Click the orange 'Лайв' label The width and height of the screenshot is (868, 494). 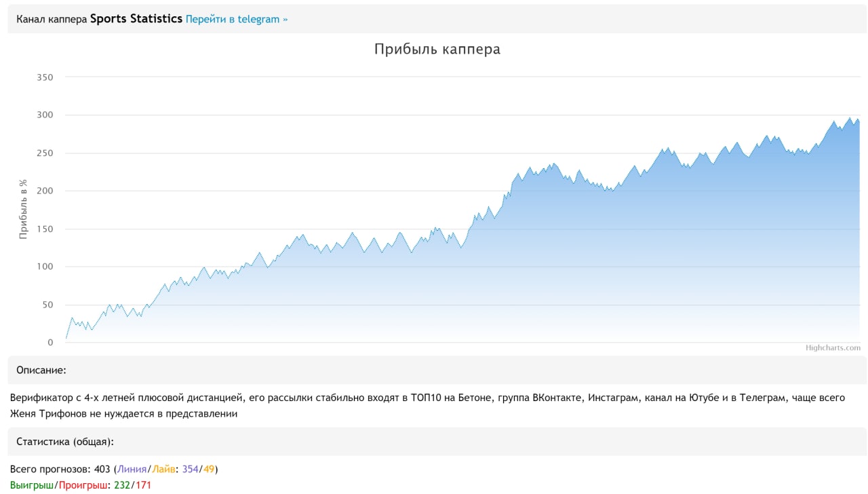(x=165, y=469)
